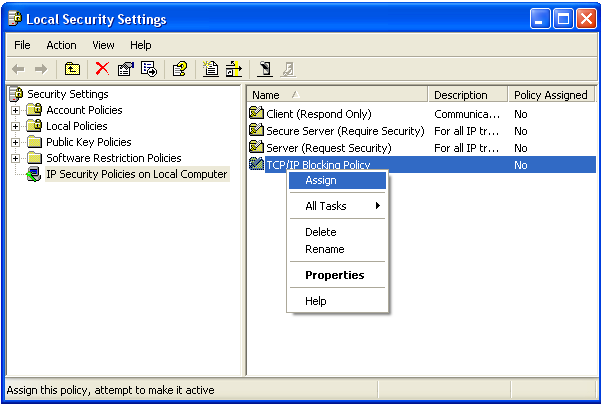Expand the Software Restriction Policies node
Screen dimensions: 601x404
(x=15, y=158)
